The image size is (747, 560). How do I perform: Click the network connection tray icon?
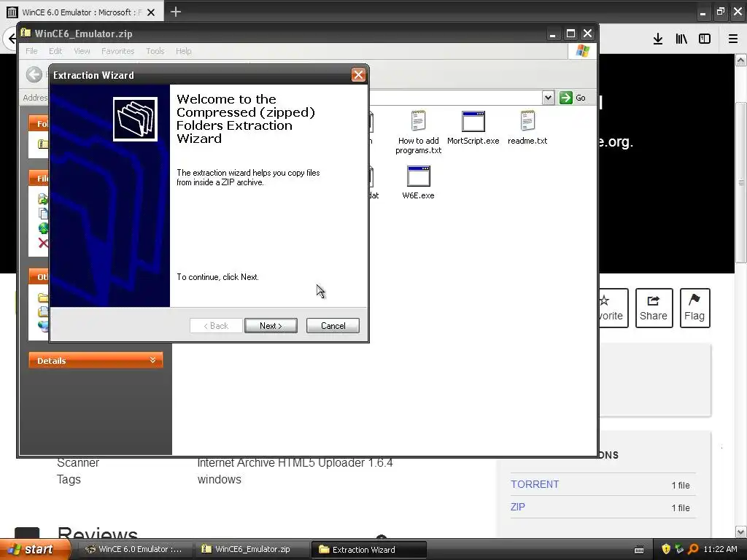(x=679, y=549)
